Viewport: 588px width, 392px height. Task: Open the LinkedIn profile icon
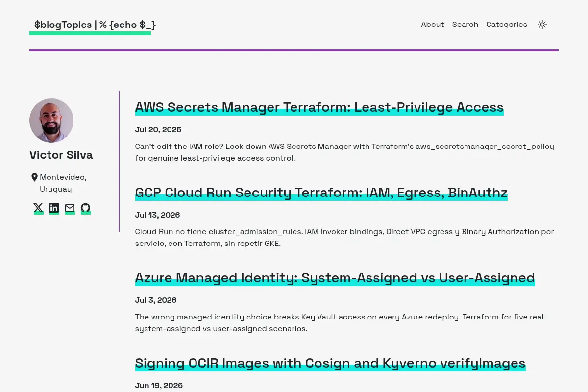54,208
